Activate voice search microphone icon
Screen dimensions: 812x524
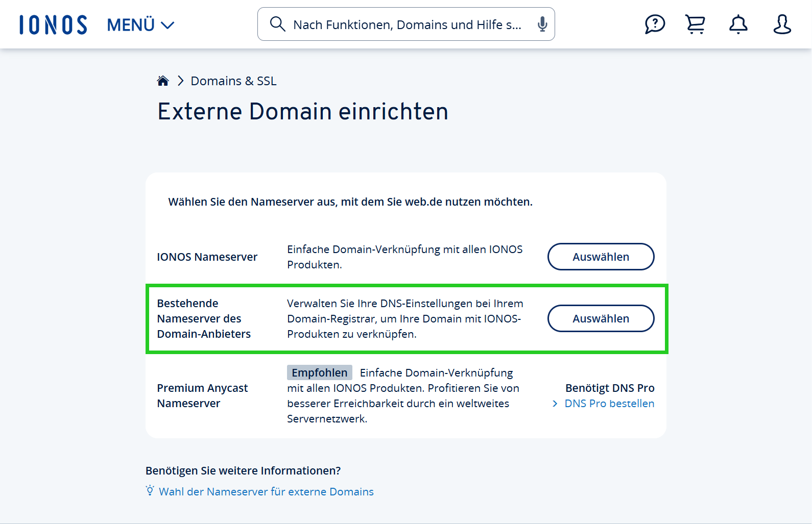(x=542, y=24)
